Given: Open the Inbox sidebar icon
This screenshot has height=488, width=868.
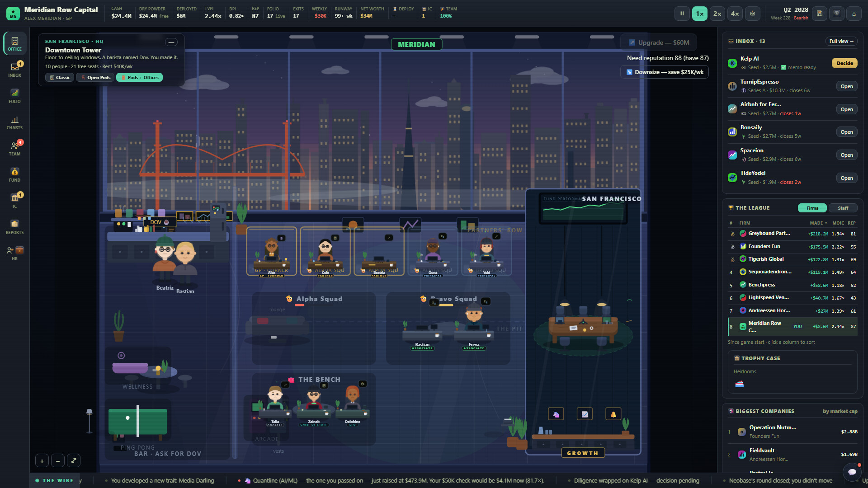Looking at the screenshot, I should coord(14,70).
